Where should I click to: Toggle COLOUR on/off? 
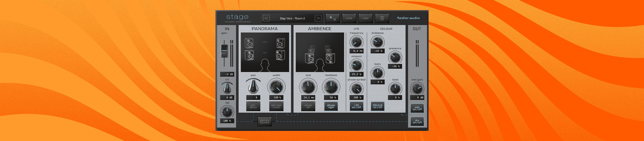378,106
